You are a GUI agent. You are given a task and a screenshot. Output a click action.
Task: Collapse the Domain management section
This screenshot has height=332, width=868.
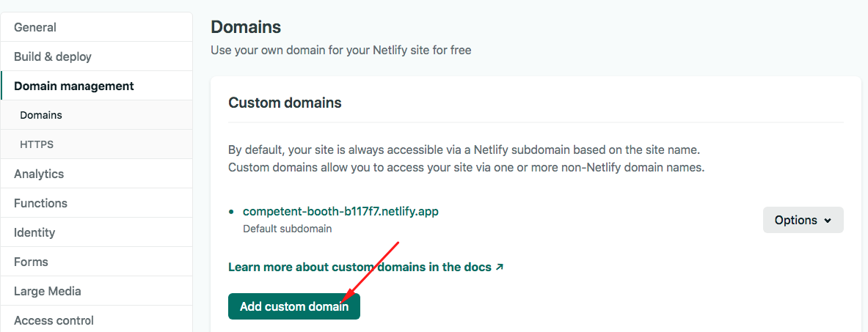(73, 86)
